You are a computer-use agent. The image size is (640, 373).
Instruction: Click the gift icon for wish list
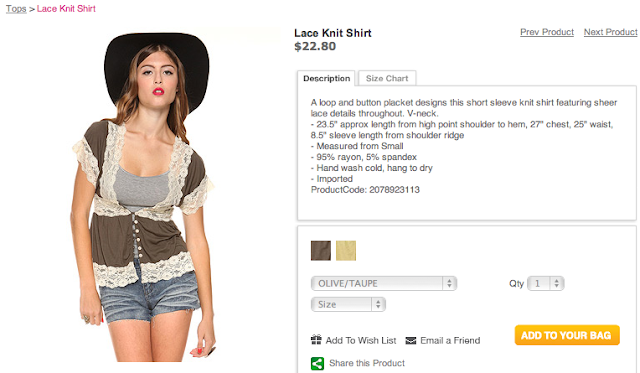pyautogui.click(x=316, y=340)
